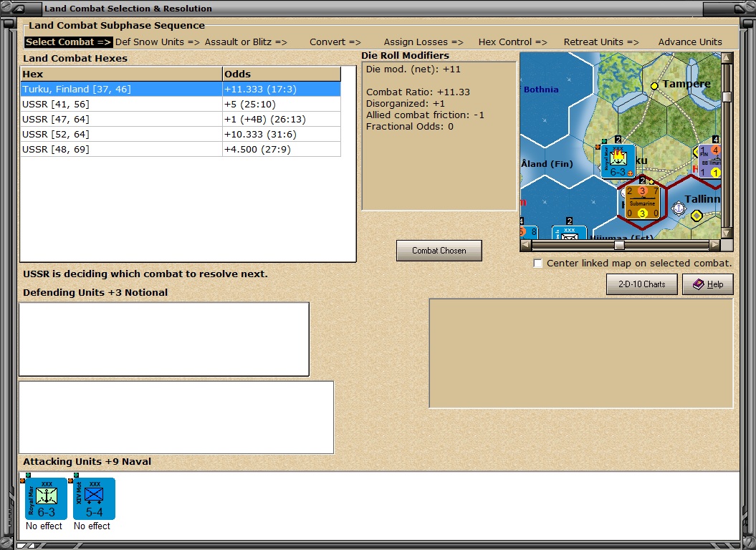Click the map horizontal scrollbar thumb
Image resolution: width=756 pixels, height=550 pixels.
pos(620,246)
